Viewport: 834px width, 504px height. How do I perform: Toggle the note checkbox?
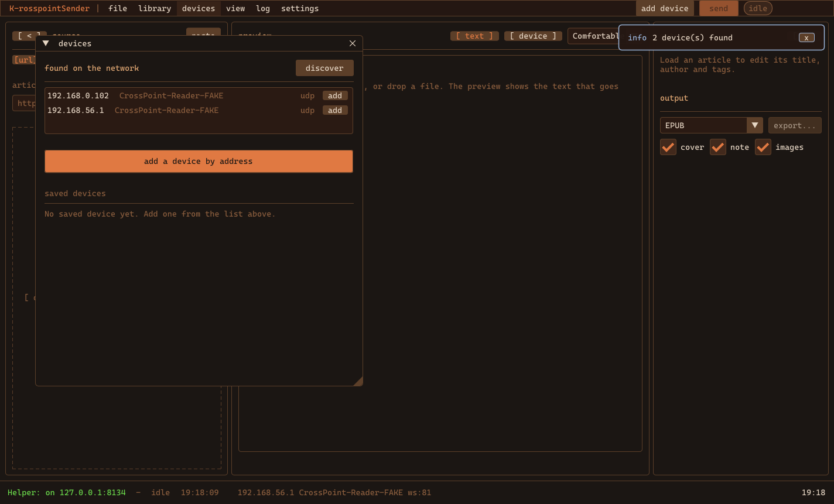[718, 147]
